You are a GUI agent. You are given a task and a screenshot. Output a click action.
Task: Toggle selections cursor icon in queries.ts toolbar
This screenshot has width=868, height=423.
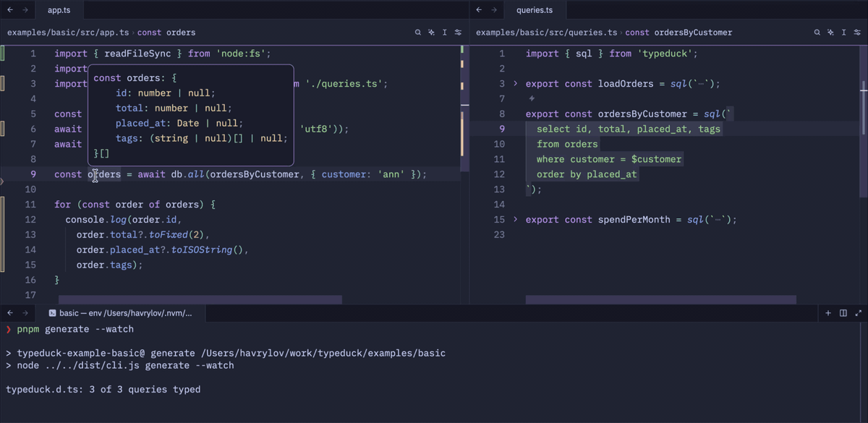[843, 33]
